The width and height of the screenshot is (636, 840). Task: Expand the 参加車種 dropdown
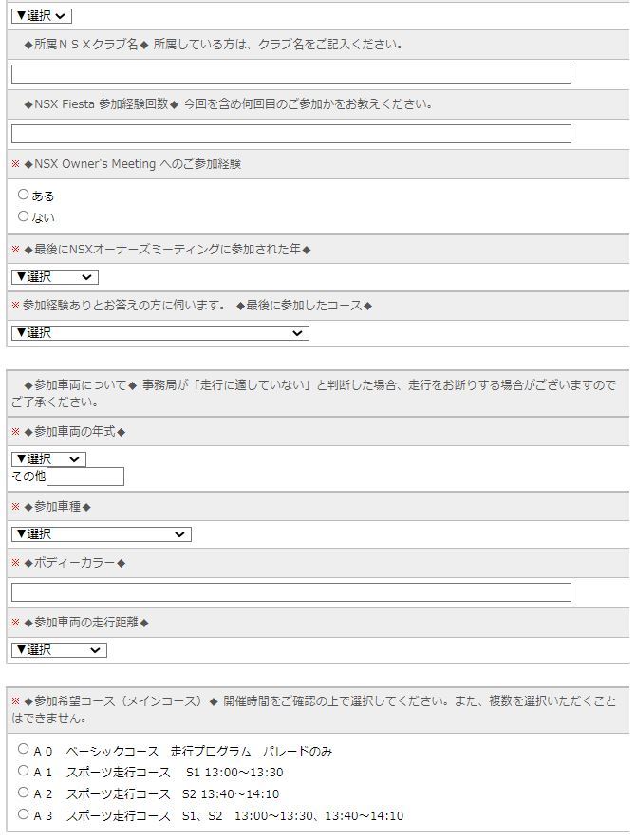pos(101,534)
